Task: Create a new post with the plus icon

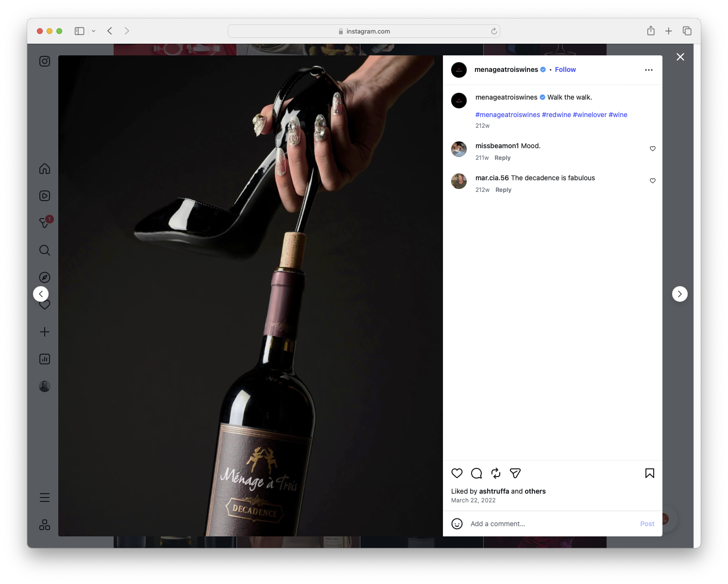Action: click(x=44, y=332)
